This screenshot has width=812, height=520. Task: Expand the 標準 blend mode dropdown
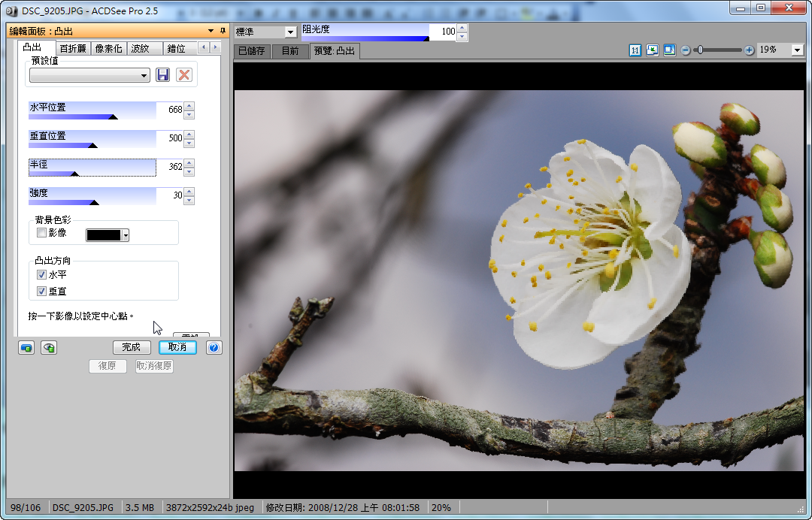[289, 32]
